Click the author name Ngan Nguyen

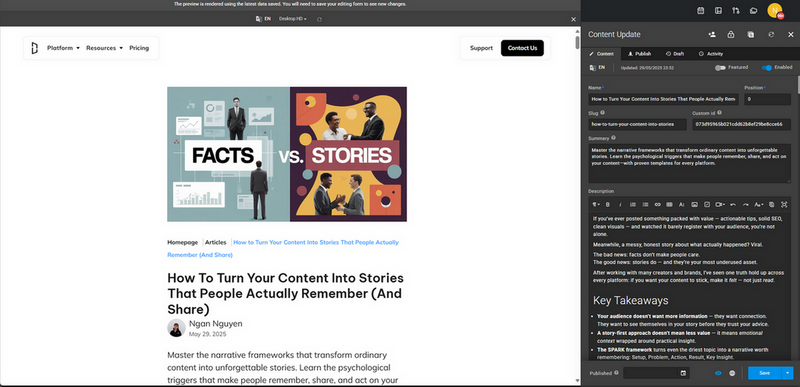coord(215,324)
